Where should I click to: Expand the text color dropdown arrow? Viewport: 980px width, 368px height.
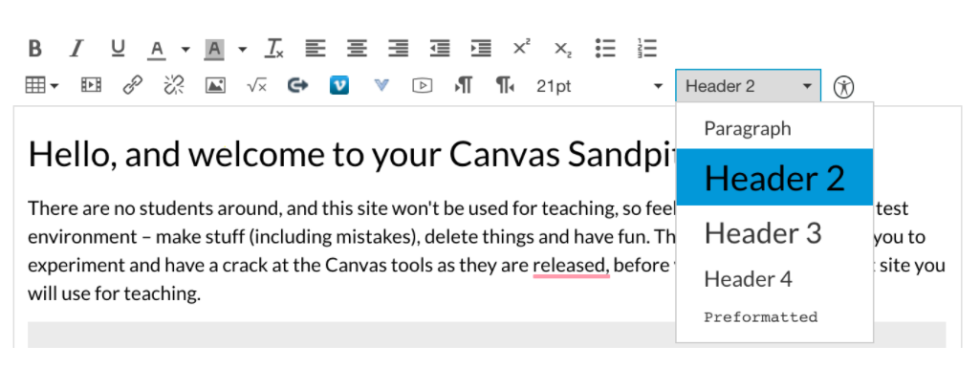pos(185,50)
